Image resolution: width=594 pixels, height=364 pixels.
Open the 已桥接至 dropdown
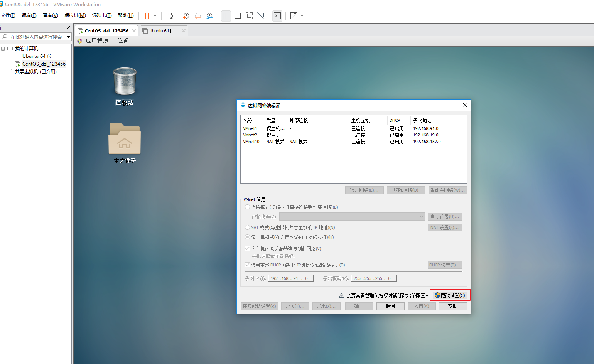point(352,217)
